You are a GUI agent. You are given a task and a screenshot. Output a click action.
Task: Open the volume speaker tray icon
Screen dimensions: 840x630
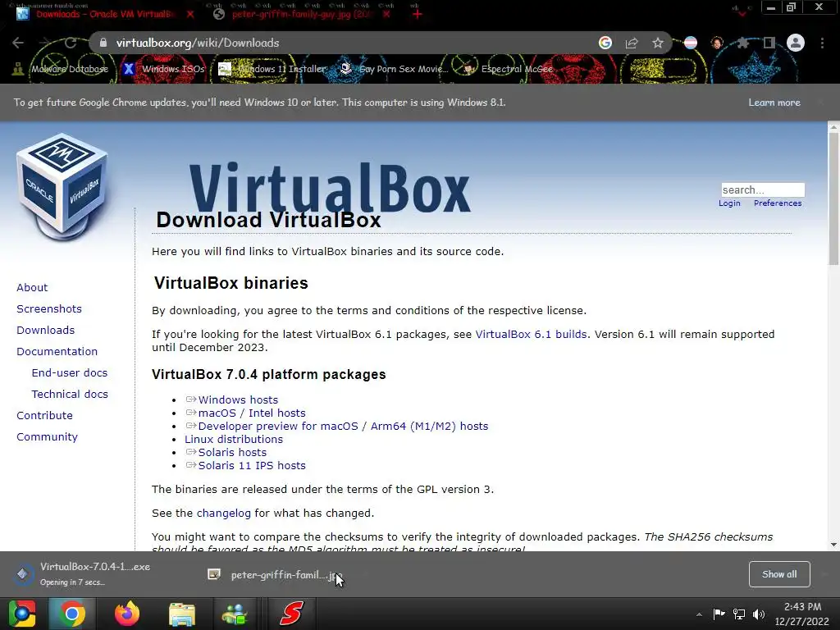coord(759,614)
